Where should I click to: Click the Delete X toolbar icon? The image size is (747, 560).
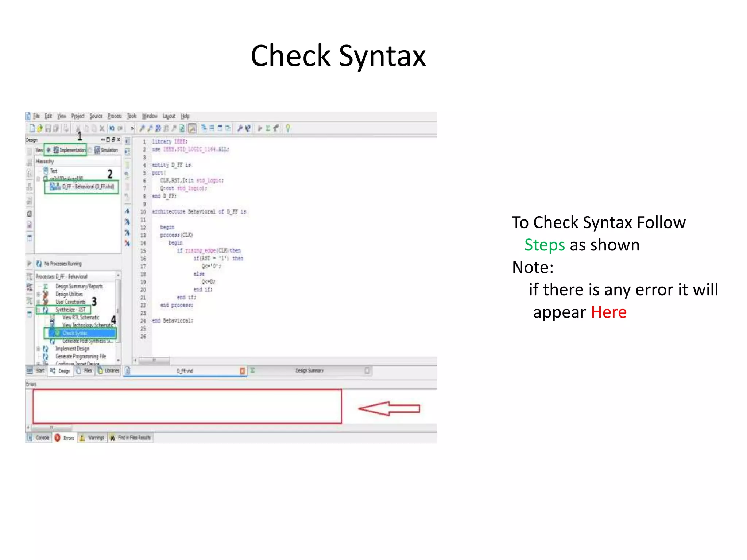[102, 128]
